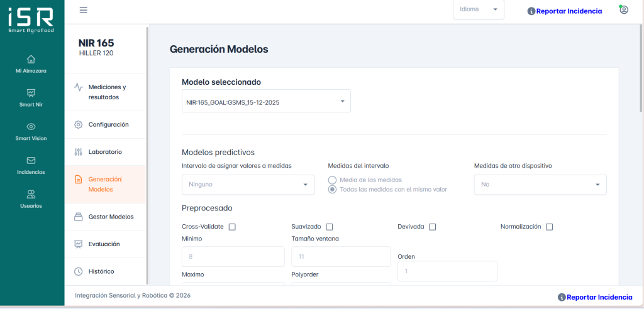Screen dimensions: 644x309
Task: Expand the Modelo seleccionado dropdown
Action: click(265, 101)
